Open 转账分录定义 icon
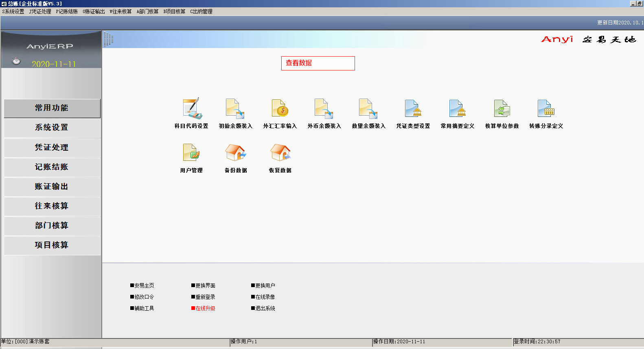This screenshot has width=644, height=349. click(x=546, y=109)
